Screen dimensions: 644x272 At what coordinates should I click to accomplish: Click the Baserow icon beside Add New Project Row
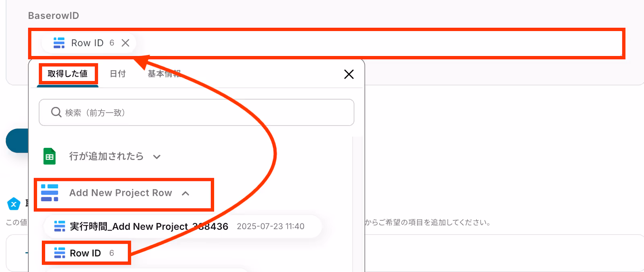(x=50, y=193)
